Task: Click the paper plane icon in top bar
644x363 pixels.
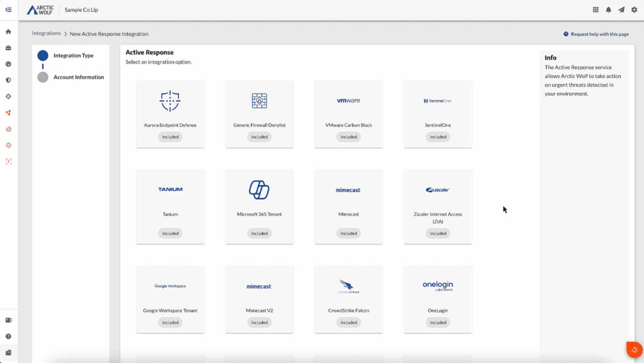Action: [621, 10]
